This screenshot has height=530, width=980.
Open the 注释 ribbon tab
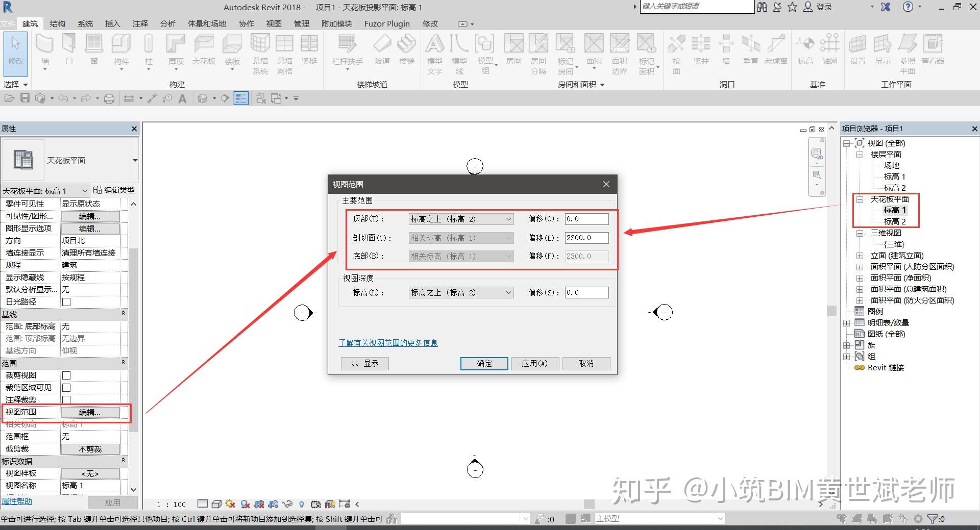pyautogui.click(x=140, y=23)
